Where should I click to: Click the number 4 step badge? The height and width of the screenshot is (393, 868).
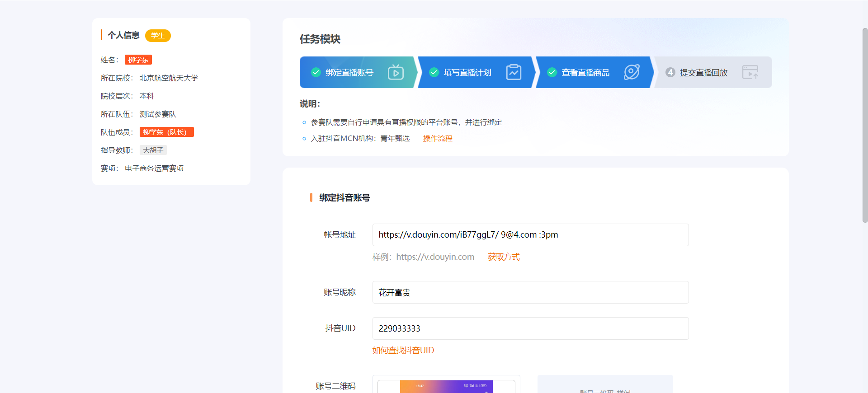[670, 72]
